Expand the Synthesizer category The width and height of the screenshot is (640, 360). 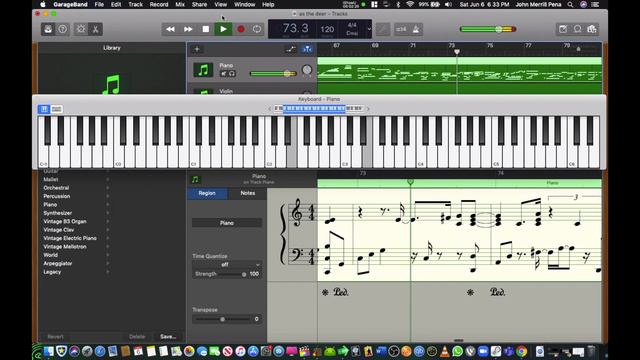click(x=108, y=213)
